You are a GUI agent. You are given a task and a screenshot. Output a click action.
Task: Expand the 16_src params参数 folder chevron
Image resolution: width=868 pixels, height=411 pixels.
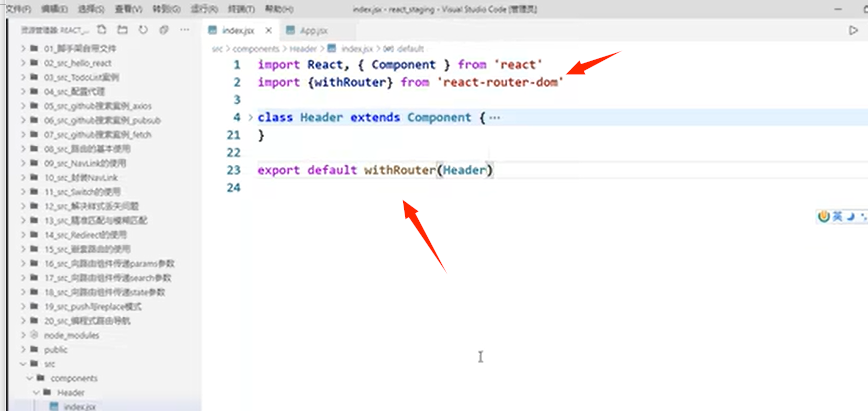[23, 264]
